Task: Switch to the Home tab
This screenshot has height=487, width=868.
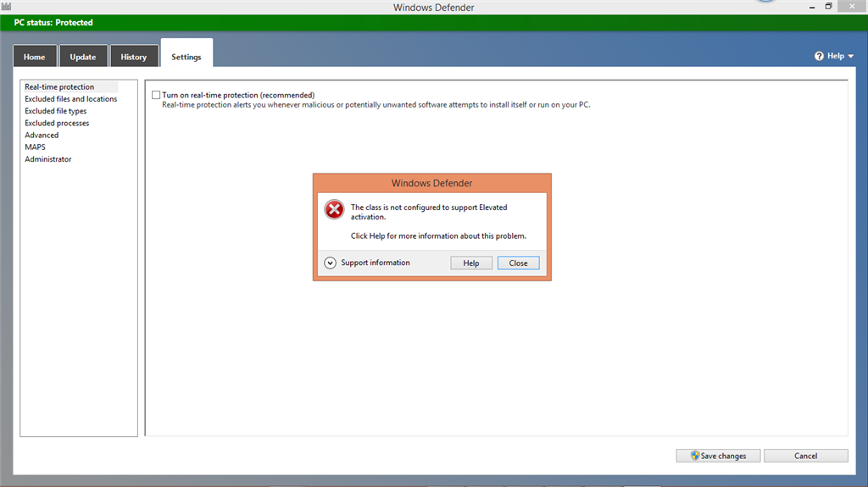Action: pyautogui.click(x=34, y=57)
